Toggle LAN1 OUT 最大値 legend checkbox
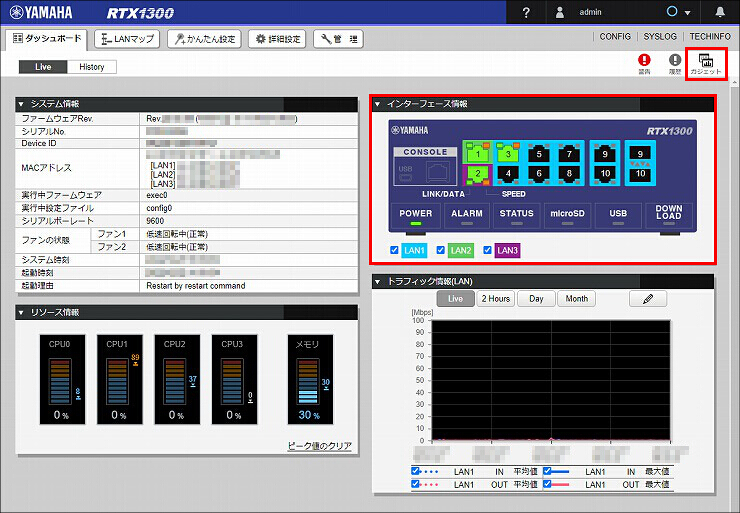740x513 pixels. 547,484
